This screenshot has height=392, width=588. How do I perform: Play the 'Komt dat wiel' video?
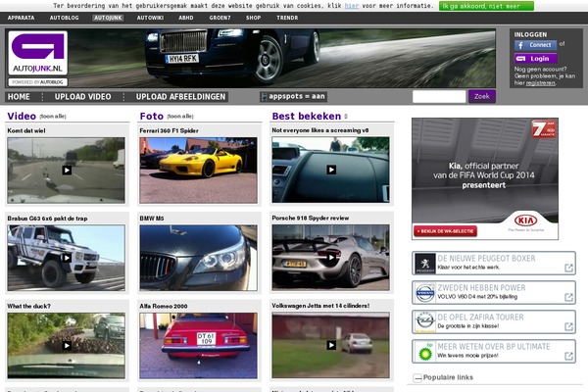coord(67,170)
